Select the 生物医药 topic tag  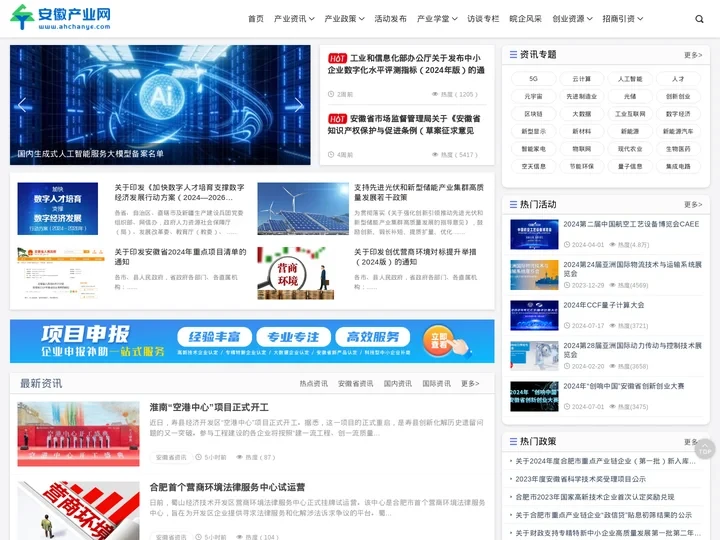tap(678, 149)
